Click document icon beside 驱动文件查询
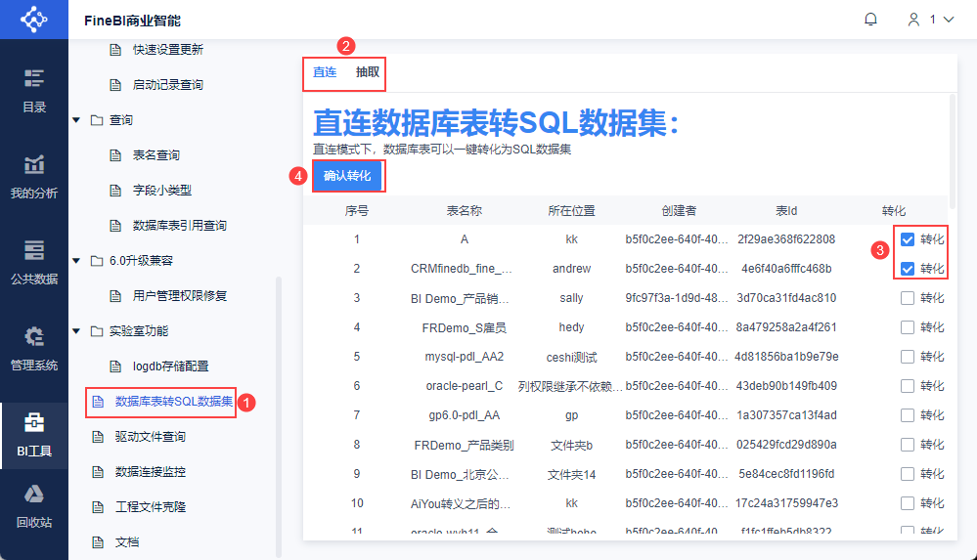This screenshot has width=977, height=560. [98, 437]
